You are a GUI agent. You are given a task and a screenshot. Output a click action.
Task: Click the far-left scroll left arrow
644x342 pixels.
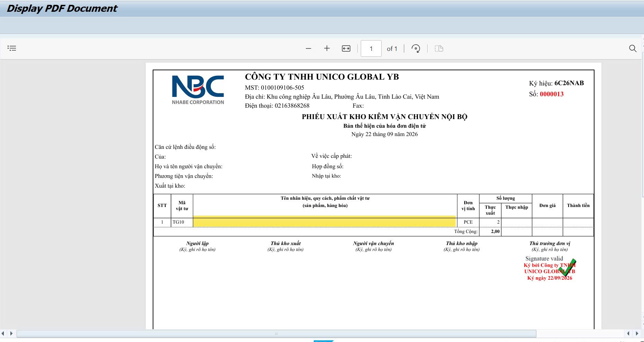click(3, 334)
